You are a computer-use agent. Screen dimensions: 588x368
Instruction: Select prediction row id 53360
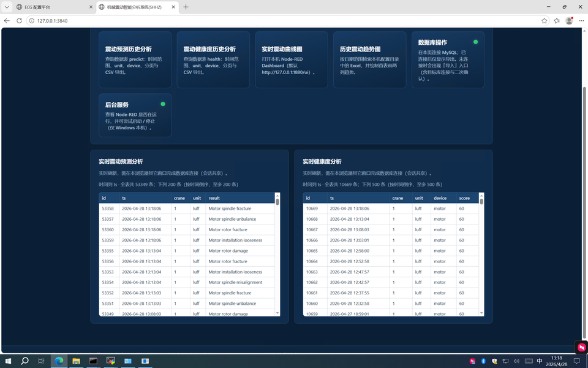click(x=187, y=229)
